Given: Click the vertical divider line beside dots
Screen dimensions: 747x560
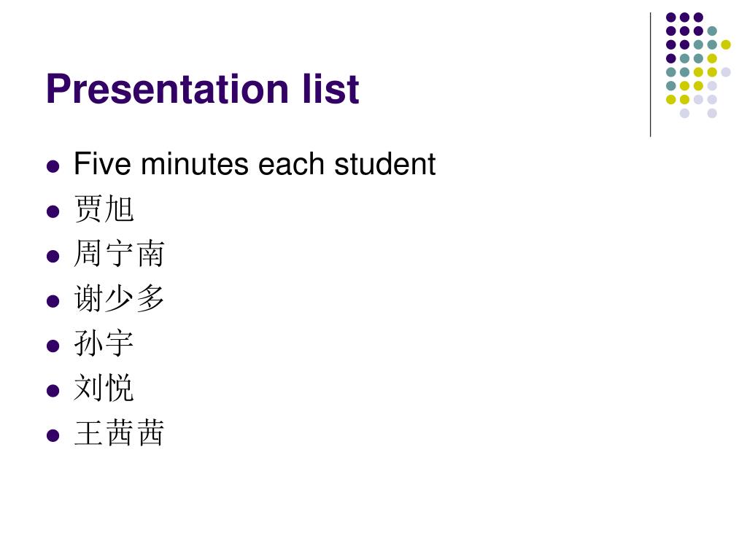Looking at the screenshot, I should 650,75.
